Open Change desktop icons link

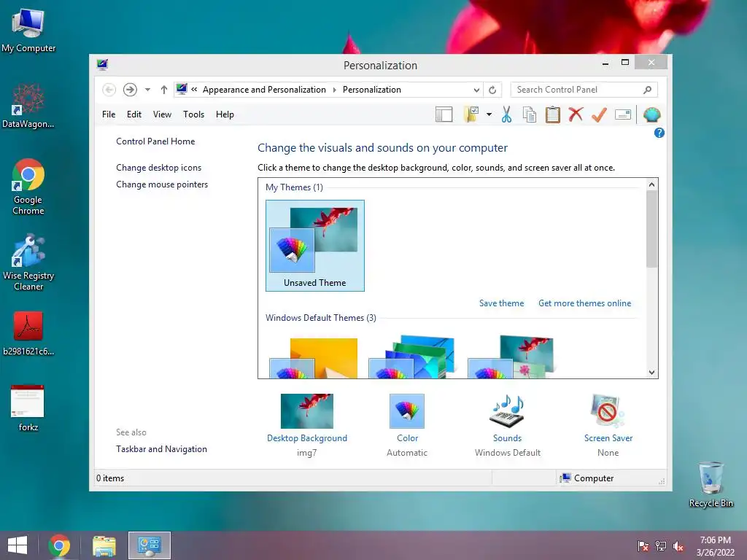click(x=158, y=168)
